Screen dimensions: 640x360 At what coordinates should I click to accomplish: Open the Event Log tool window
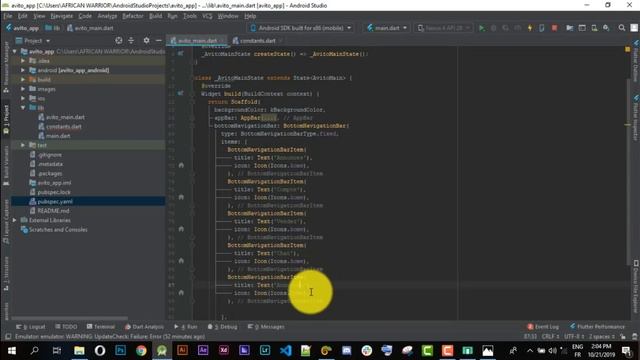pos(543,327)
